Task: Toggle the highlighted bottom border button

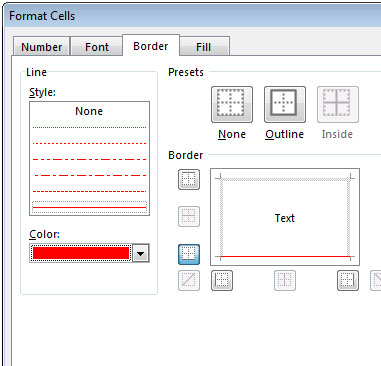Action: pos(189,254)
